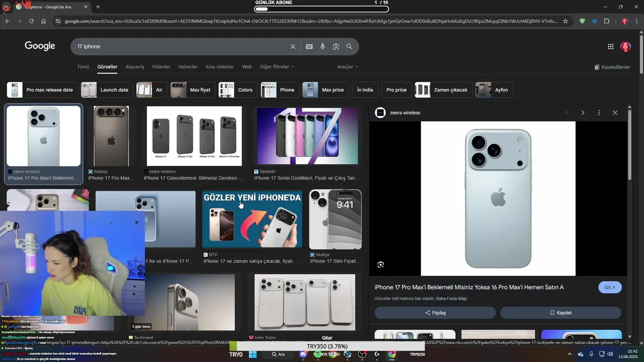Open the India Today four white phones thumbnail
Viewport: 644px width, 362px height.
(x=305, y=302)
